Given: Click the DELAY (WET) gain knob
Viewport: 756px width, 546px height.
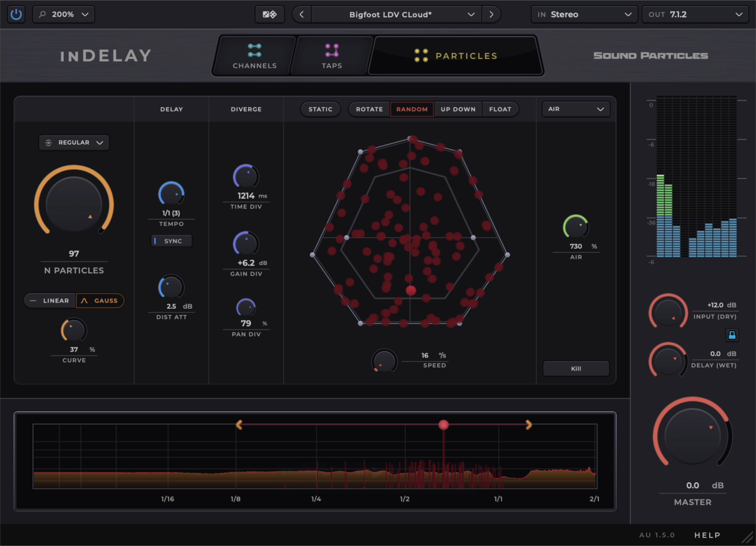Looking at the screenshot, I should pos(668,361).
